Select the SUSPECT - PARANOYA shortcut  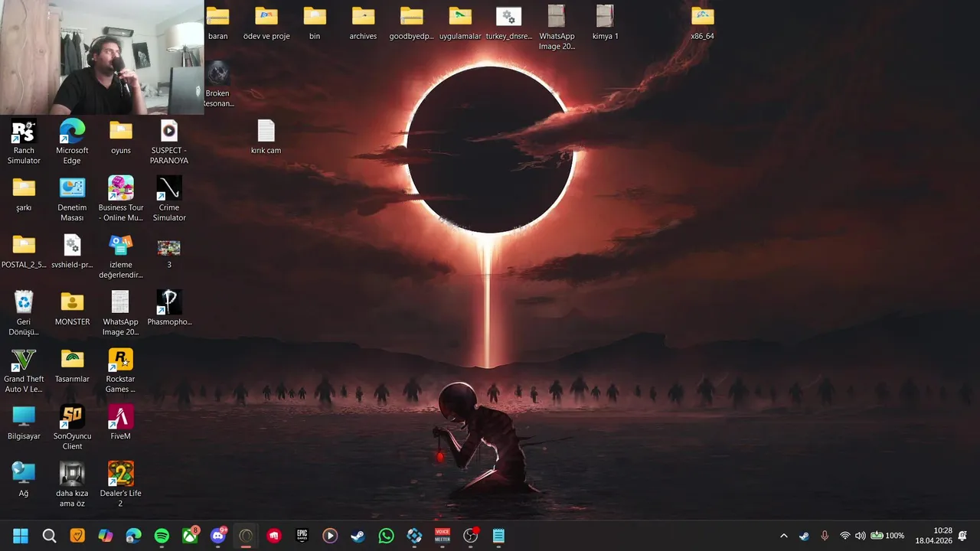pyautogui.click(x=169, y=142)
